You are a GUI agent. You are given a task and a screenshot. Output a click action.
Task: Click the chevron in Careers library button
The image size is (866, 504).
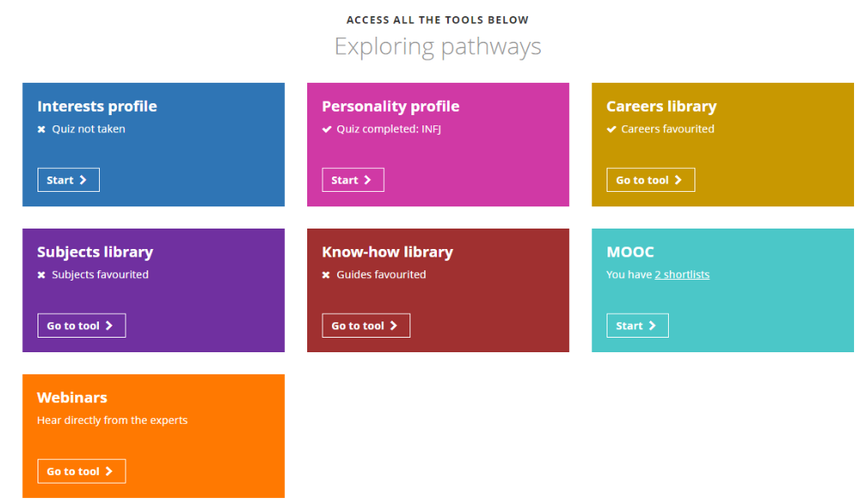(x=678, y=180)
